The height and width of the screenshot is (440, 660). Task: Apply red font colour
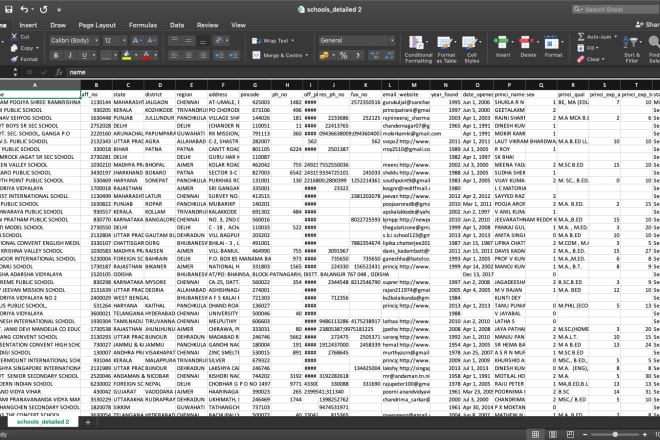coord(146,55)
